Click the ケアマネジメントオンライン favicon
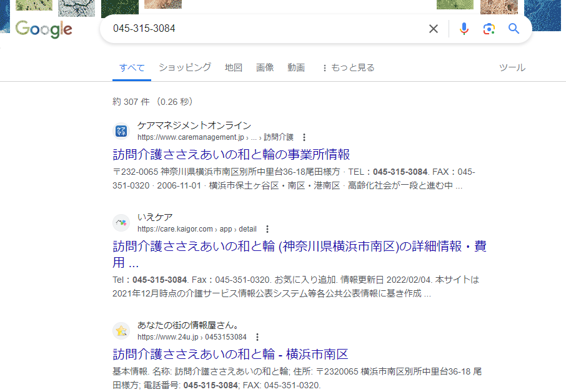Screen dimensions: 566x392 pyautogui.click(x=121, y=131)
